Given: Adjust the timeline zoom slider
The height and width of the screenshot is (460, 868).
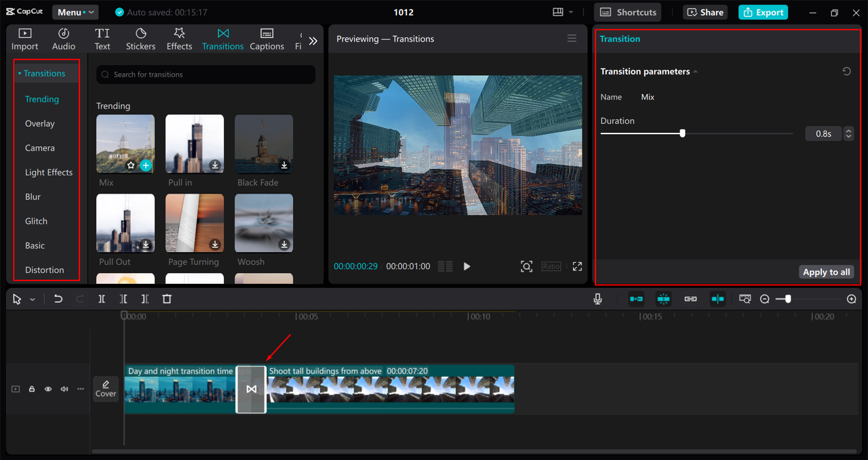Looking at the screenshot, I should (x=787, y=299).
